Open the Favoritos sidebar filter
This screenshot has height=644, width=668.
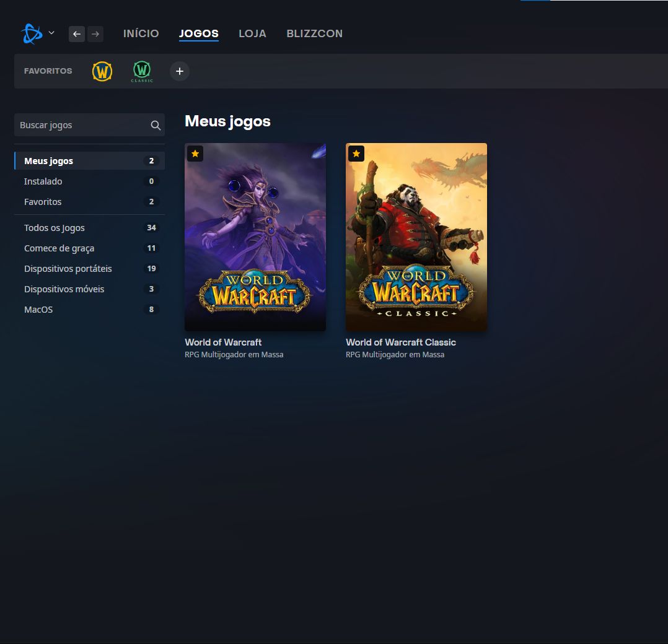tap(89, 202)
